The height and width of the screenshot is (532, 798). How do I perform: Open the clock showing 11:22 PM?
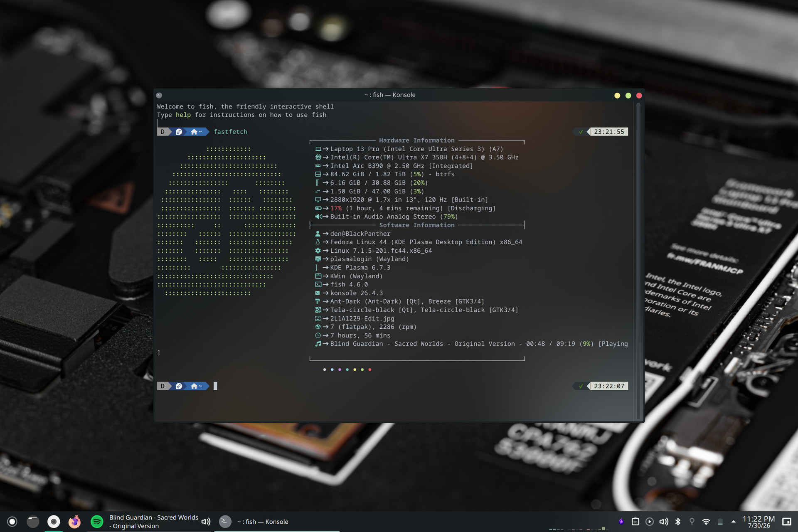coord(759,522)
